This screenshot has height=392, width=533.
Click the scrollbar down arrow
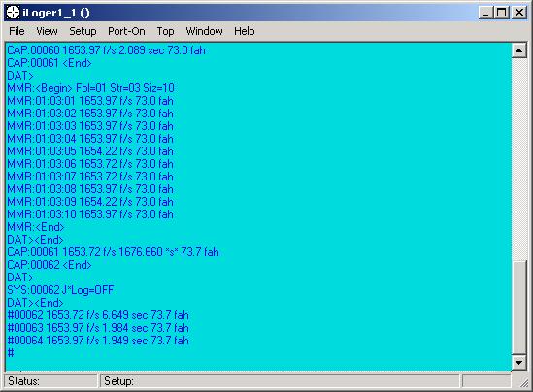(x=518, y=363)
